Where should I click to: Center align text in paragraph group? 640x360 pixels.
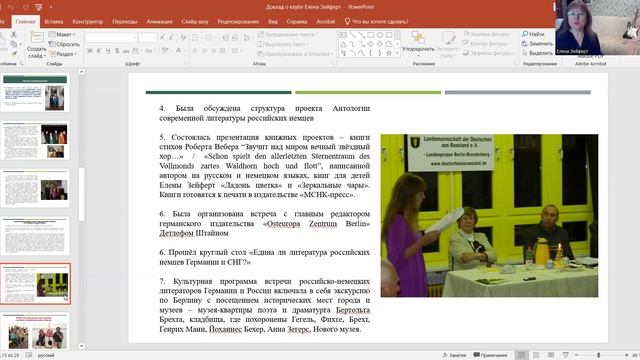click(x=204, y=51)
